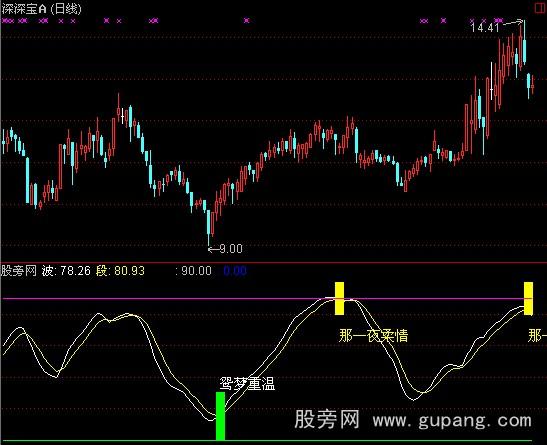Screen dimensions: 547x445
Task: Click the 段: 80.93 indicator value
Action: pos(120,271)
